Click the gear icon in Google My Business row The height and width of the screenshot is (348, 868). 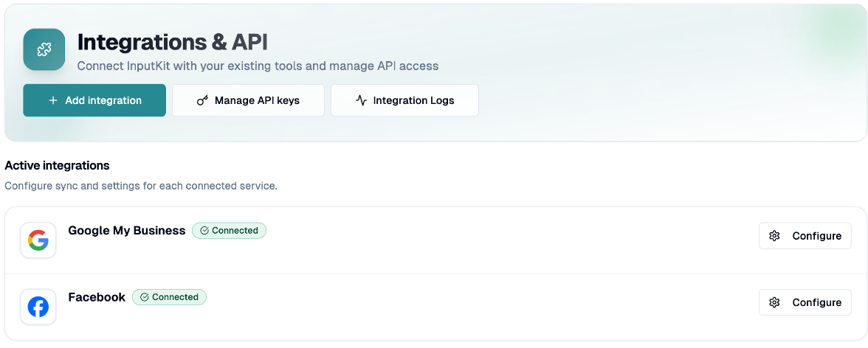click(x=774, y=236)
